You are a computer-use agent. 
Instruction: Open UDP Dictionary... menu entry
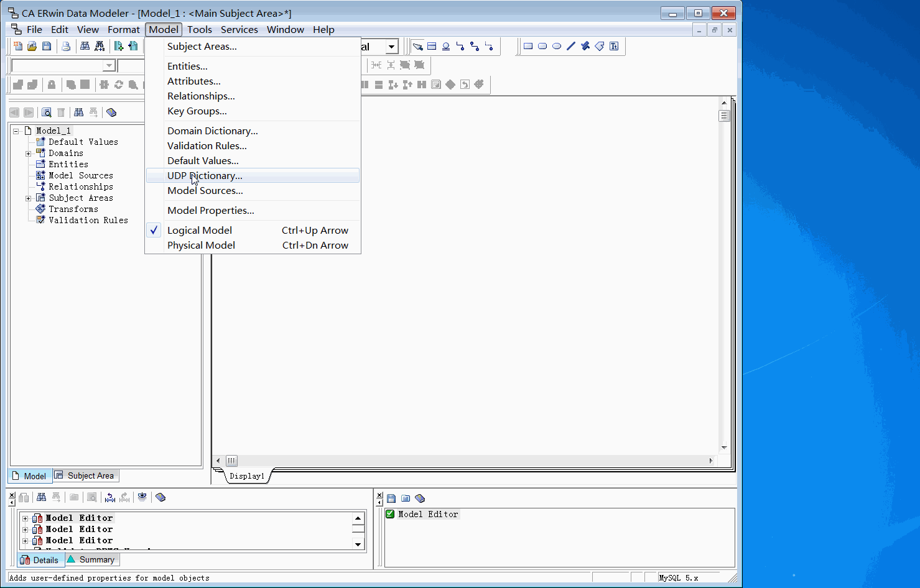(x=253, y=175)
